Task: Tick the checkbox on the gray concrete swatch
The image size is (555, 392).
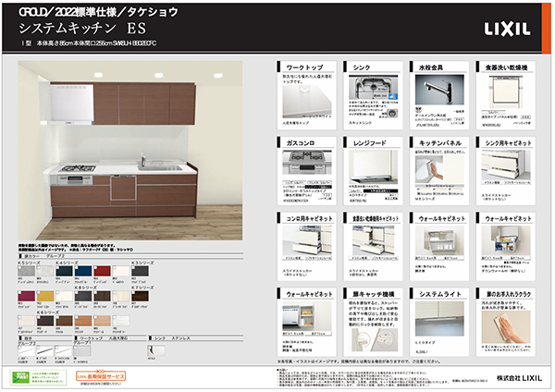Action: pyautogui.click(x=19, y=268)
